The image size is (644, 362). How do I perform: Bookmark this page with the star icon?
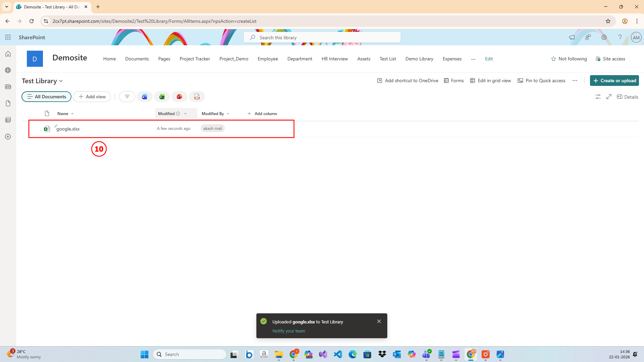pos(608,21)
